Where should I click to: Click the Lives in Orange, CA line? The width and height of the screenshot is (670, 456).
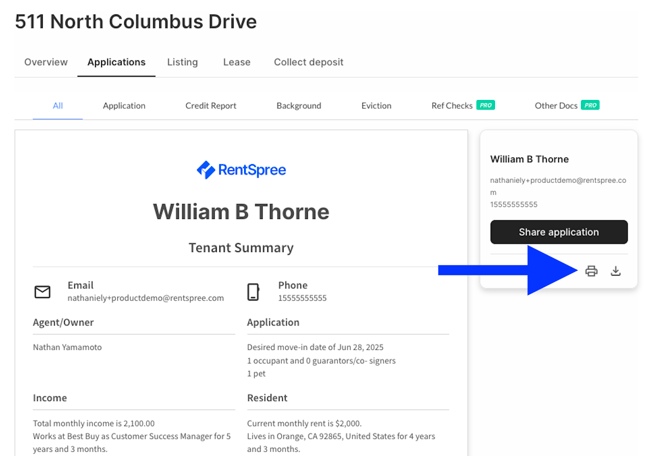coord(341,443)
